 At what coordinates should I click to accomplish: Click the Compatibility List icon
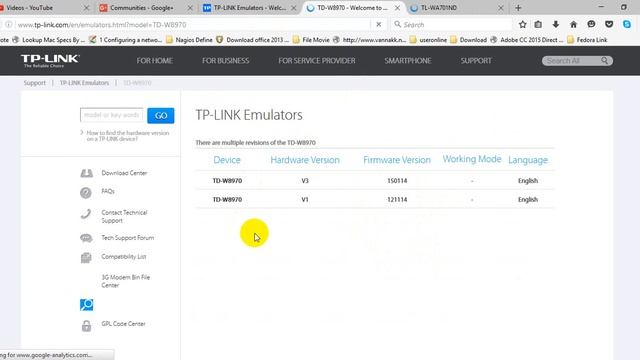tap(86, 258)
